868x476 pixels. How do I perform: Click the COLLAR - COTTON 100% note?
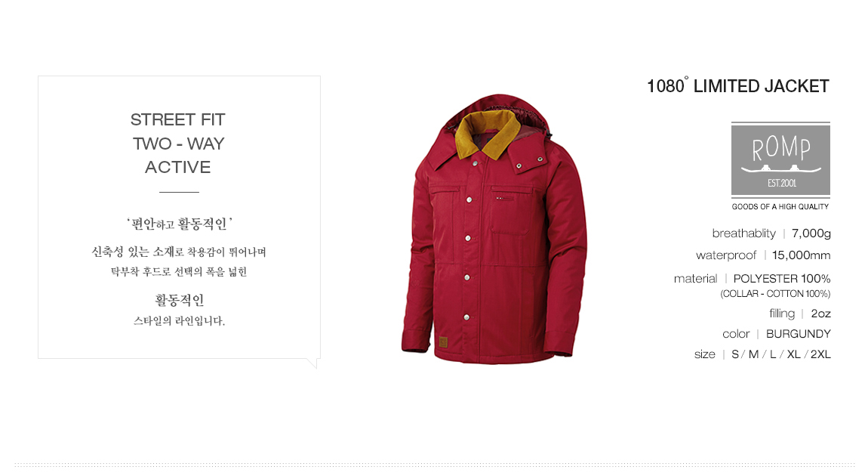[775, 294]
